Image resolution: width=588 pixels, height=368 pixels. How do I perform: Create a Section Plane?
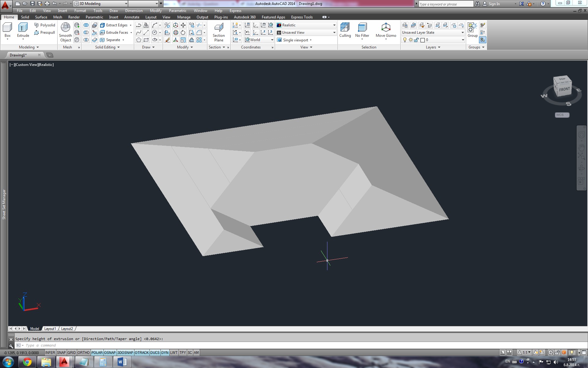pos(219,32)
